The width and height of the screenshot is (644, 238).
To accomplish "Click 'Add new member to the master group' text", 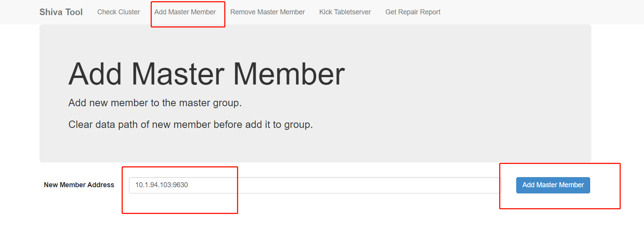I will click(155, 103).
